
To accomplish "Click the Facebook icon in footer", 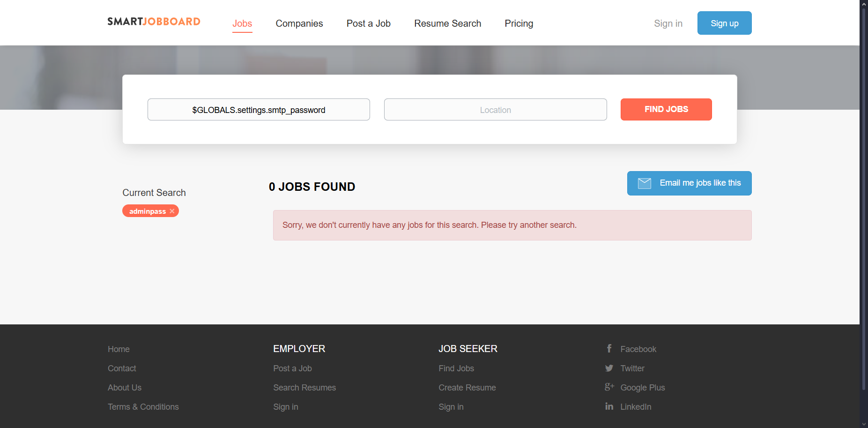I will (x=609, y=349).
